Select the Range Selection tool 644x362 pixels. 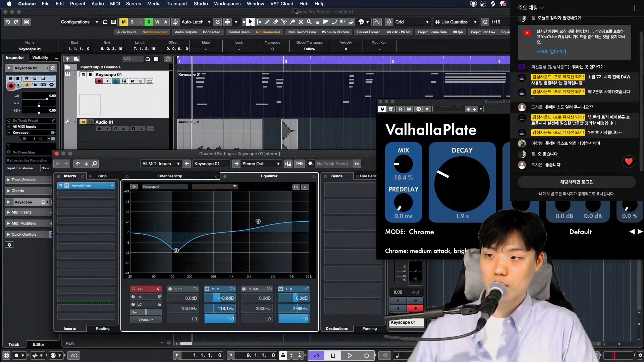259,22
